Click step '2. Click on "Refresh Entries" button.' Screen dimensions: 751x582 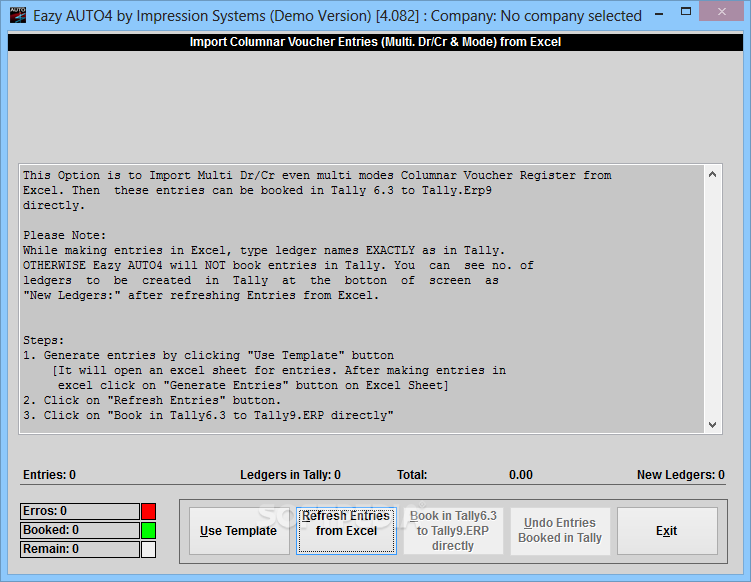coord(152,400)
